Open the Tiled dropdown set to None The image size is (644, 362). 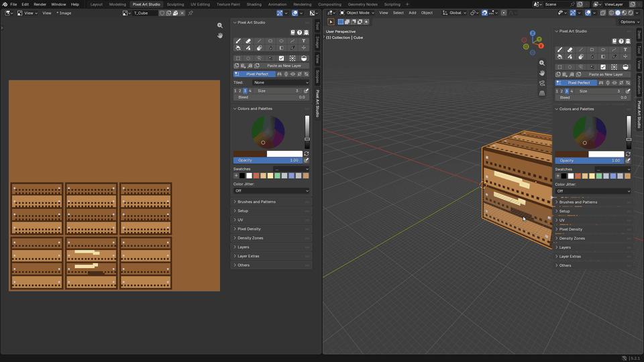pos(281,82)
